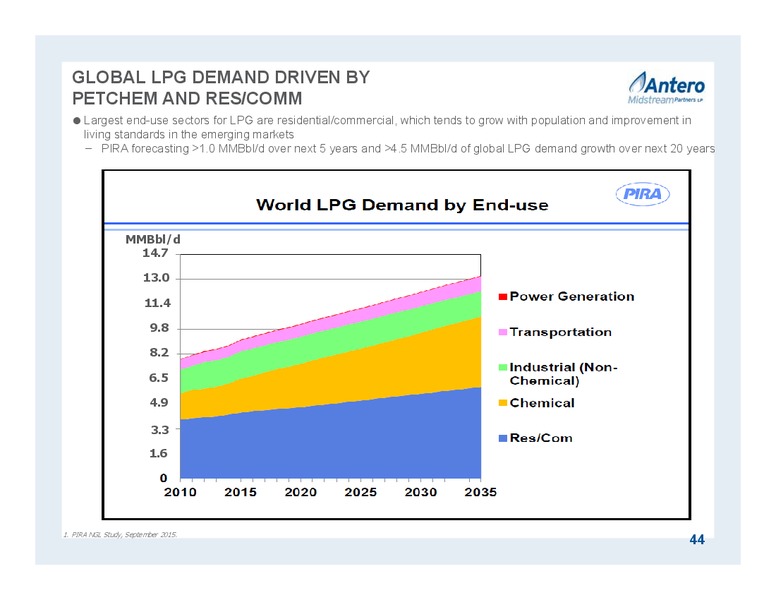Screen dimensions: 776x600
Task: Select the green Industrial legend swatch
Action: pyautogui.click(x=503, y=367)
